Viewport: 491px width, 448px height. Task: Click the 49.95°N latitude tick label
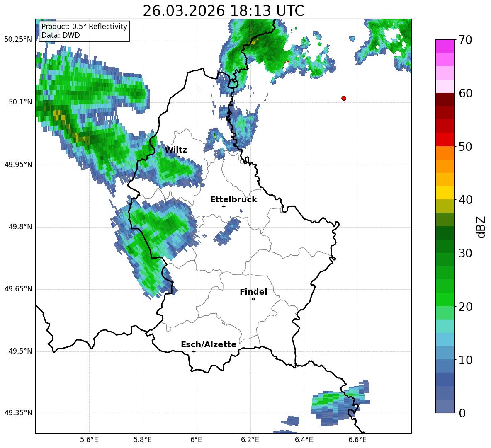click(x=18, y=165)
